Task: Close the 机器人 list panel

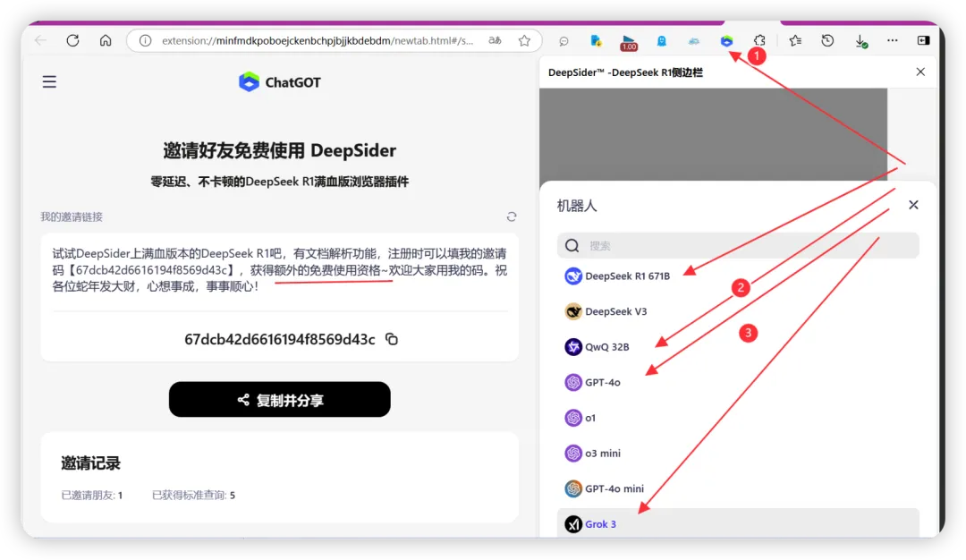Action: 913,205
